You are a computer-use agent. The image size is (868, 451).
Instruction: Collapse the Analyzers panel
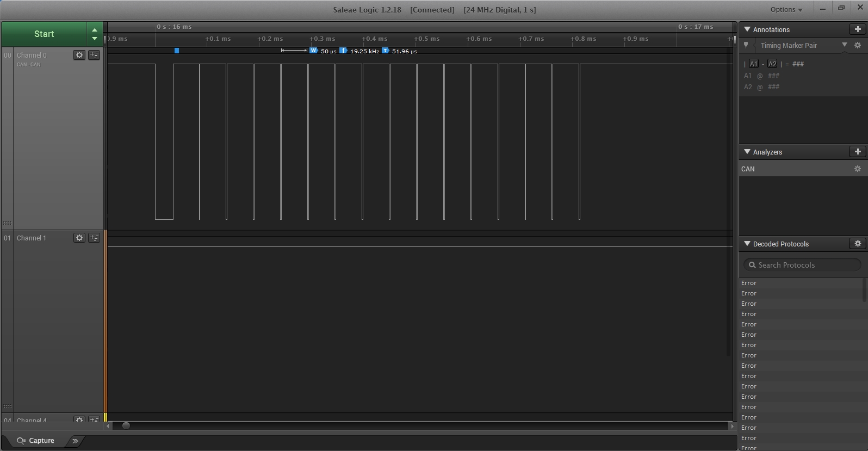747,152
